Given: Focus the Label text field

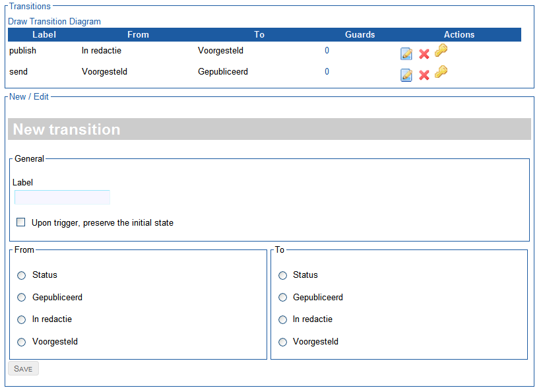Looking at the screenshot, I should (x=62, y=197).
